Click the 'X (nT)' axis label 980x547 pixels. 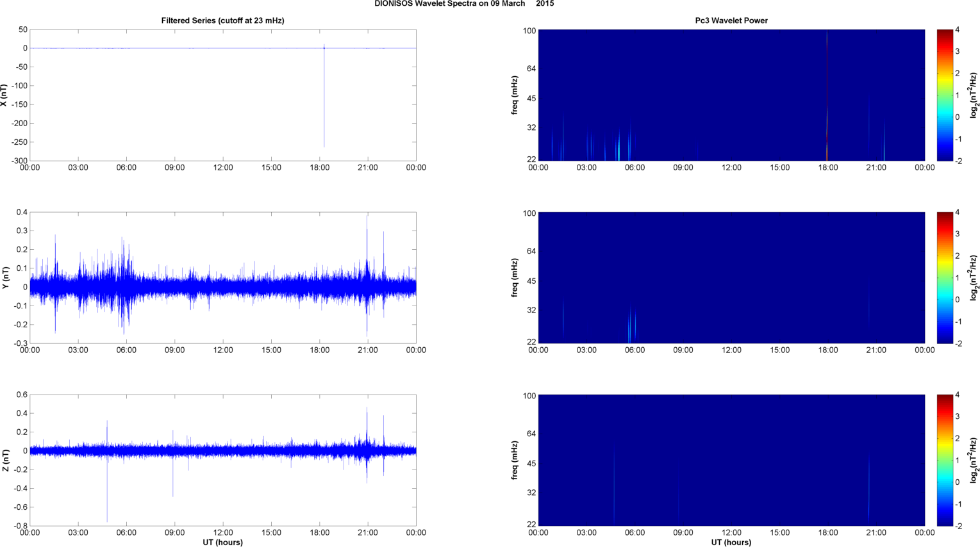(x=4, y=95)
